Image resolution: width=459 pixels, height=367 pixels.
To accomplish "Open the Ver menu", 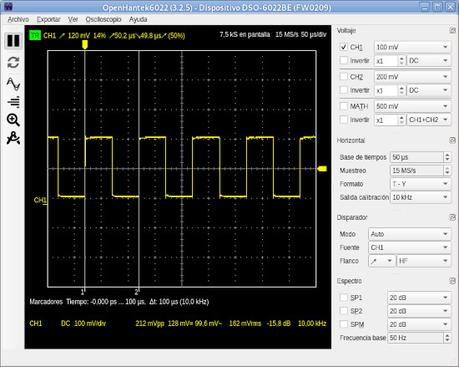I will (x=73, y=19).
